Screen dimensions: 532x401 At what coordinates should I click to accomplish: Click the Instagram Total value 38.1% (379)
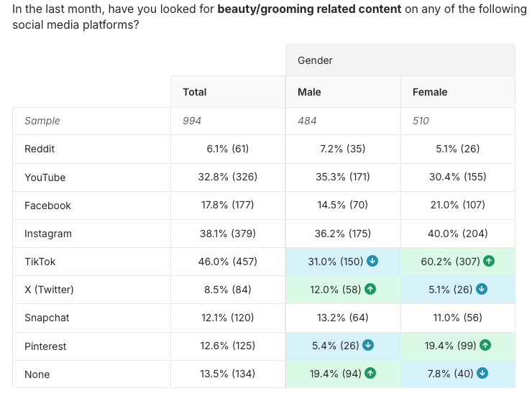[228, 234]
